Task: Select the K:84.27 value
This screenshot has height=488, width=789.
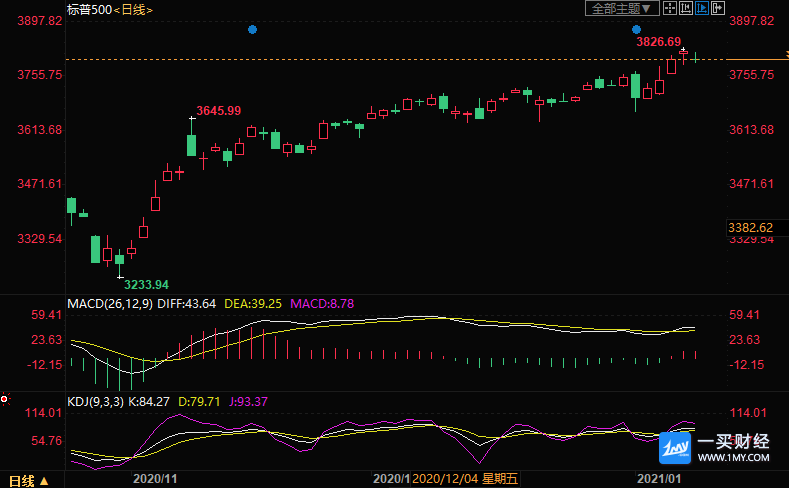Action: pyautogui.click(x=149, y=401)
